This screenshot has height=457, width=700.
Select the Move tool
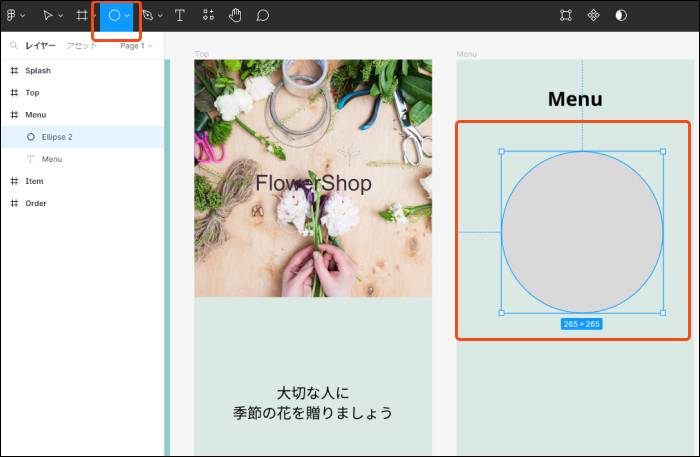click(46, 16)
